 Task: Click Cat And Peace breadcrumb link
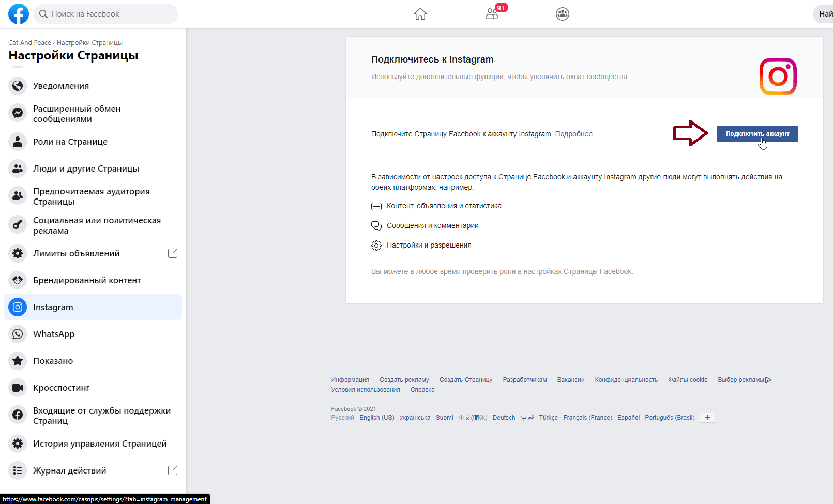(x=29, y=43)
